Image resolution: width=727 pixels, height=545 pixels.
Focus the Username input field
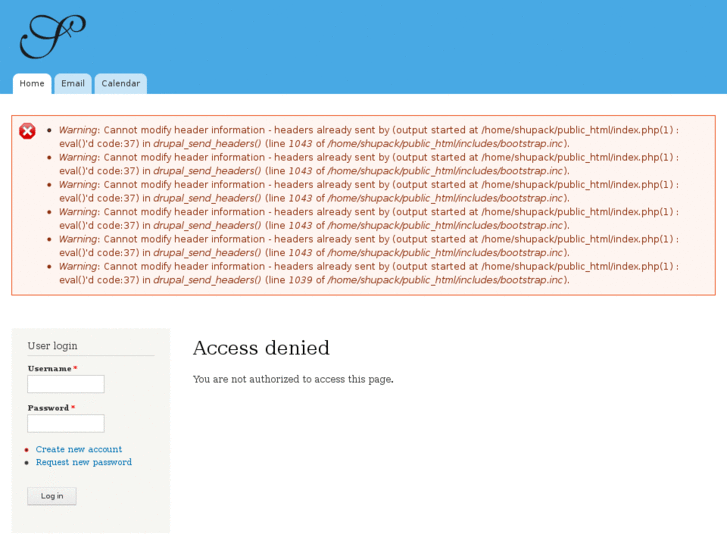tap(66, 384)
